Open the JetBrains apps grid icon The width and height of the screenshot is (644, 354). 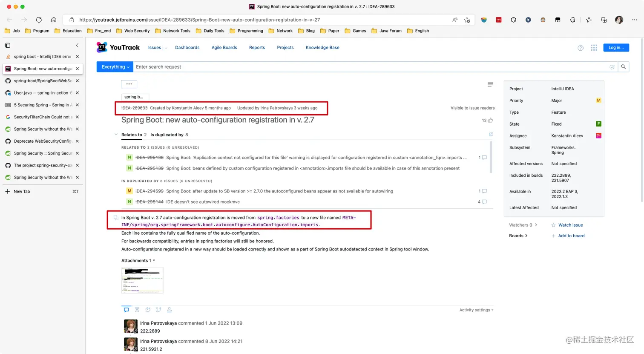(594, 48)
